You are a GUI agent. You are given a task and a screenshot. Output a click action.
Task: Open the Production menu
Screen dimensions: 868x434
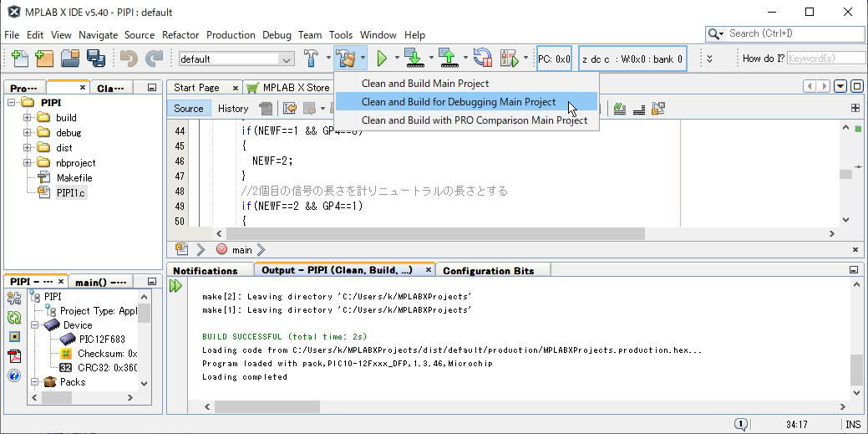point(231,35)
